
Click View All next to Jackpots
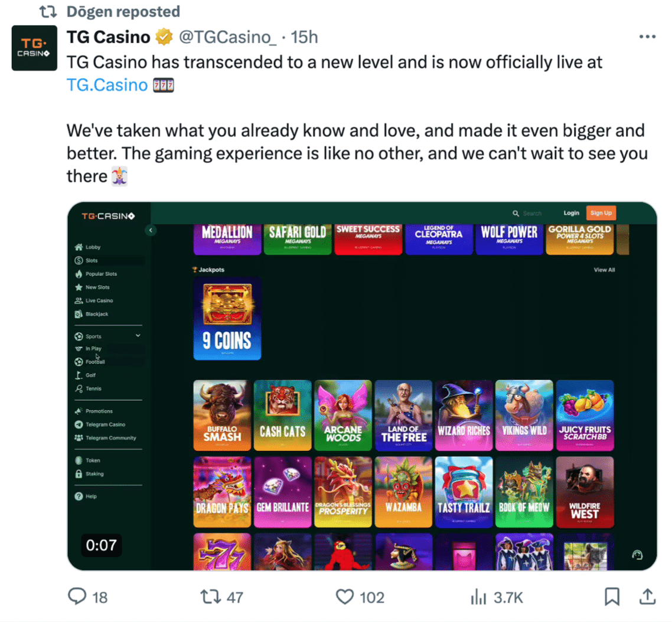[604, 270]
